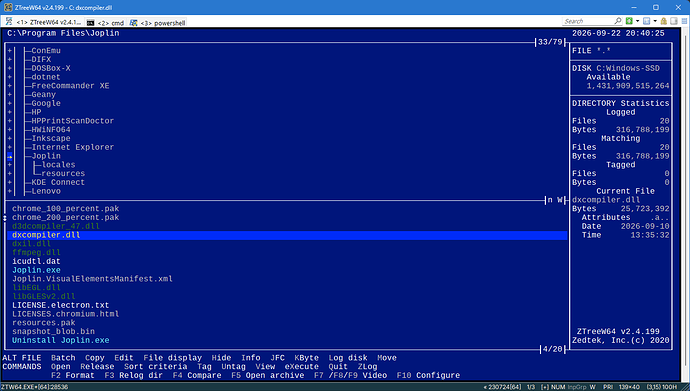This screenshot has width=690, height=391.
Task: Click the padlock icon in toolbar
Action: pyautogui.click(x=664, y=21)
